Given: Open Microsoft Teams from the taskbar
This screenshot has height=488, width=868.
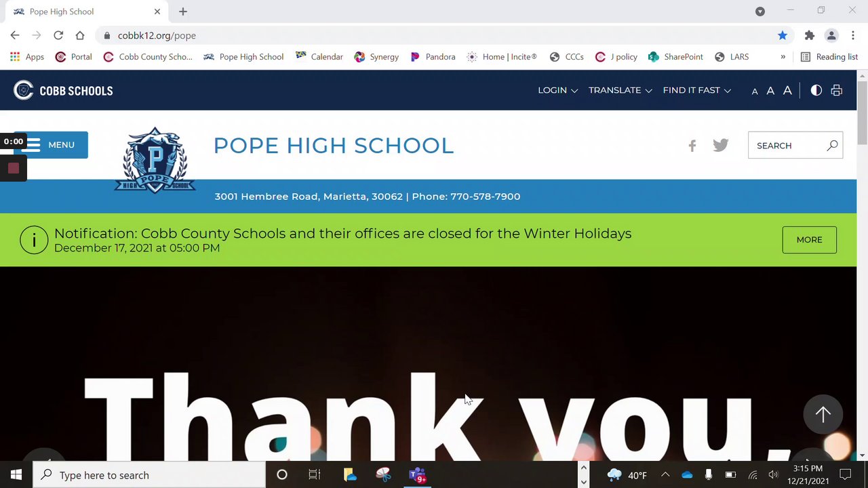Looking at the screenshot, I should click(417, 475).
